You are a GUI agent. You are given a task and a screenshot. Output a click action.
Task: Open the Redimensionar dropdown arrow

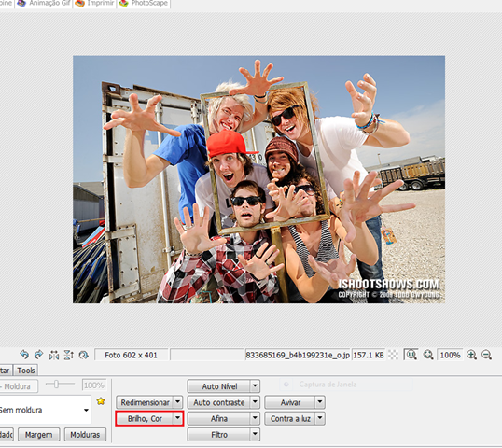click(177, 402)
